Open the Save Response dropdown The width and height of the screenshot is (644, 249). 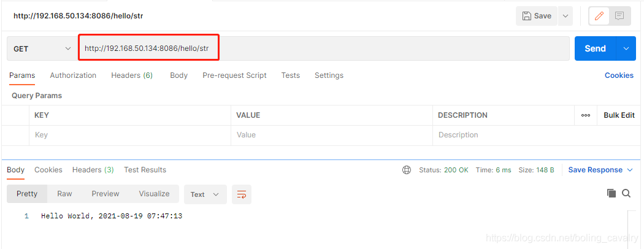coord(600,170)
